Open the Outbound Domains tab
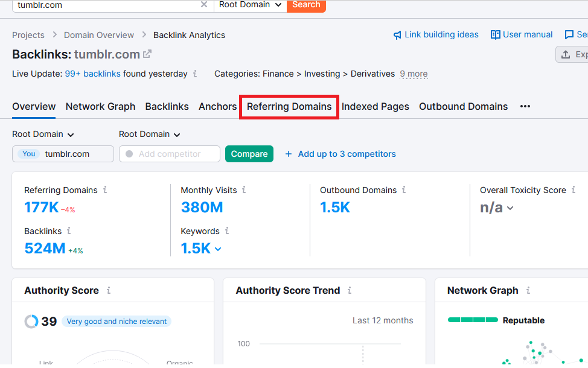 [x=464, y=107]
